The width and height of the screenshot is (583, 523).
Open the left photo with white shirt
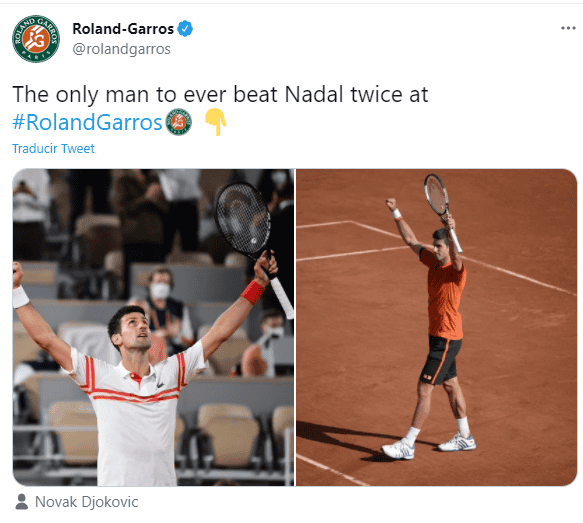pos(154,327)
